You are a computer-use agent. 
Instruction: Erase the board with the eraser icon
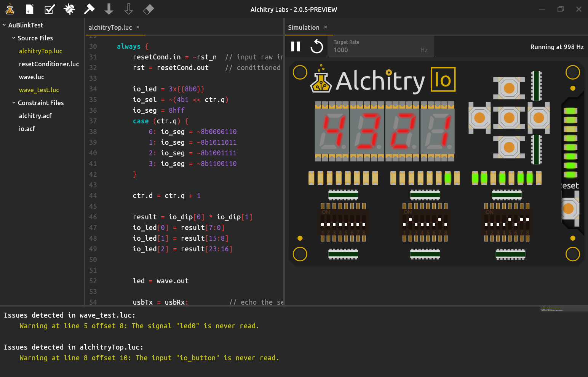(x=149, y=9)
